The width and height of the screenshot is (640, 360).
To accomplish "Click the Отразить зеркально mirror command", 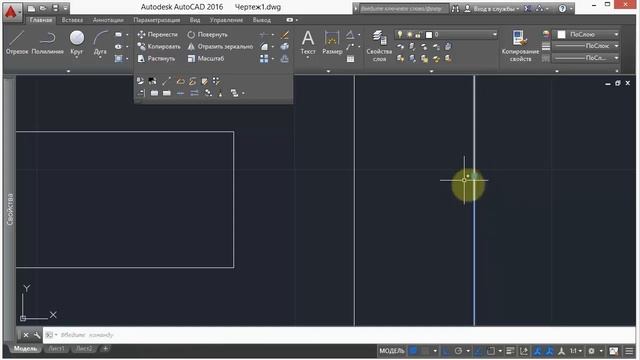I will 220,47.
